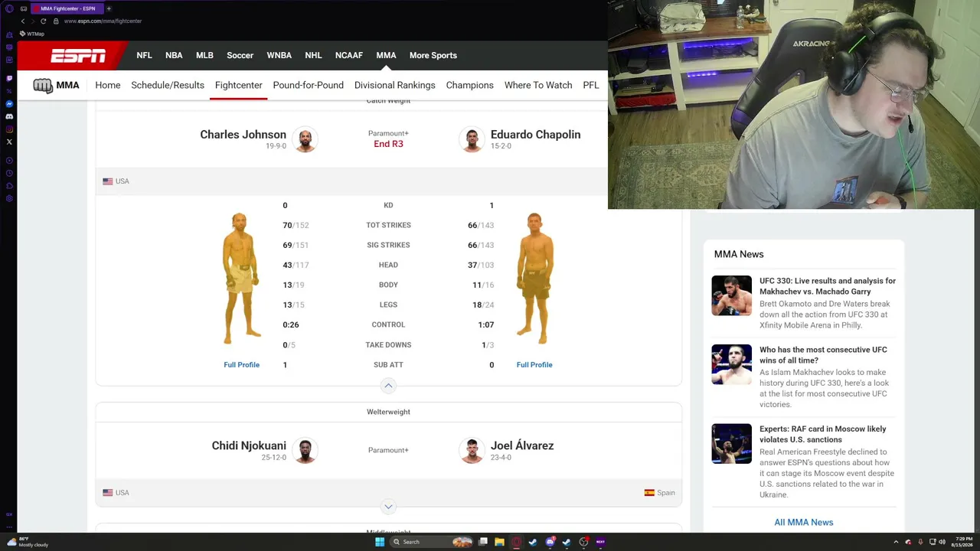Image resolution: width=980 pixels, height=551 pixels.
Task: Open Discord from the taskbar
Action: coord(550,542)
